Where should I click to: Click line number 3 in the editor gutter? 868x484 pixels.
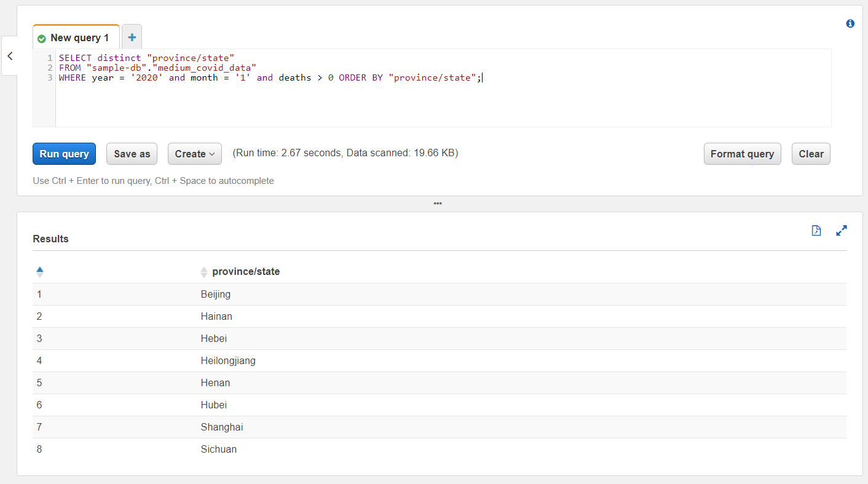49,77
